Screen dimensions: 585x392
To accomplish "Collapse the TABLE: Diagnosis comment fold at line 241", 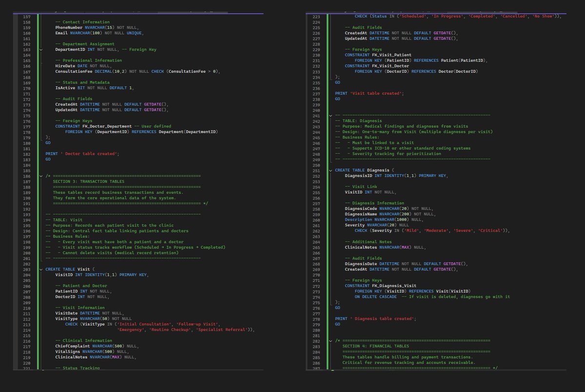I will pyautogui.click(x=331, y=116).
